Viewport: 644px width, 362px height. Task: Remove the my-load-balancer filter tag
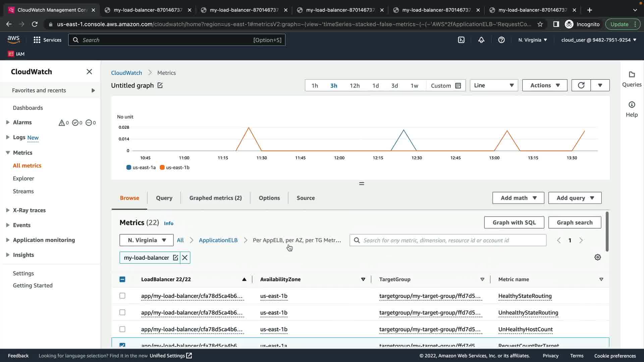(185, 258)
